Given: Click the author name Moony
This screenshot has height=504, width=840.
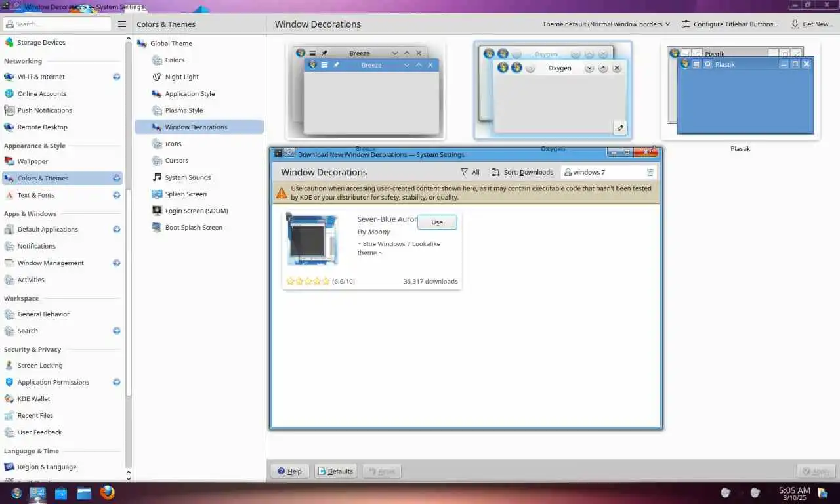Looking at the screenshot, I should [379, 232].
